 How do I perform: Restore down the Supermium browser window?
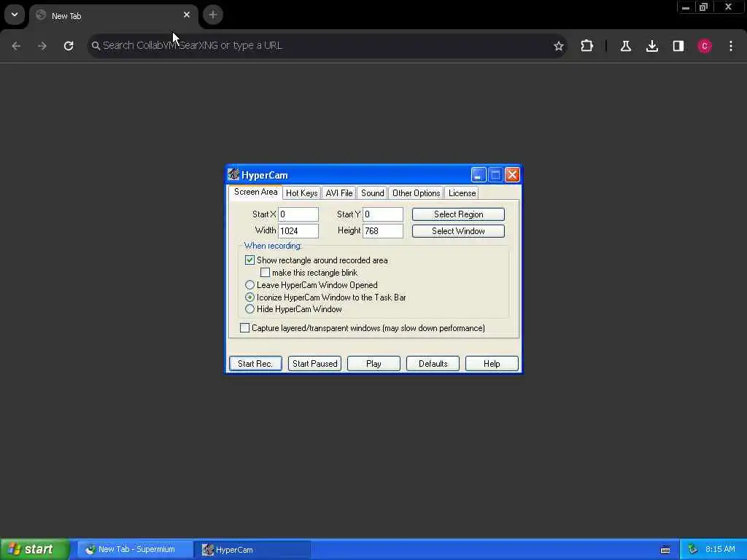(704, 7)
